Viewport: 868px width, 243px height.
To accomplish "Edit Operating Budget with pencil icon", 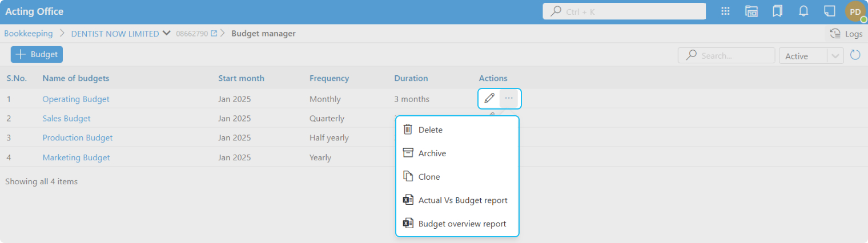I will pyautogui.click(x=489, y=99).
